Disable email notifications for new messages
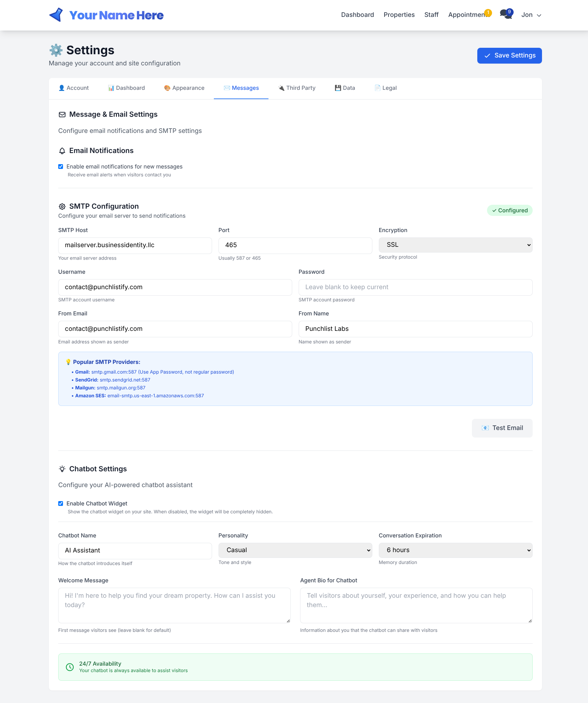This screenshot has height=703, width=588. click(61, 166)
